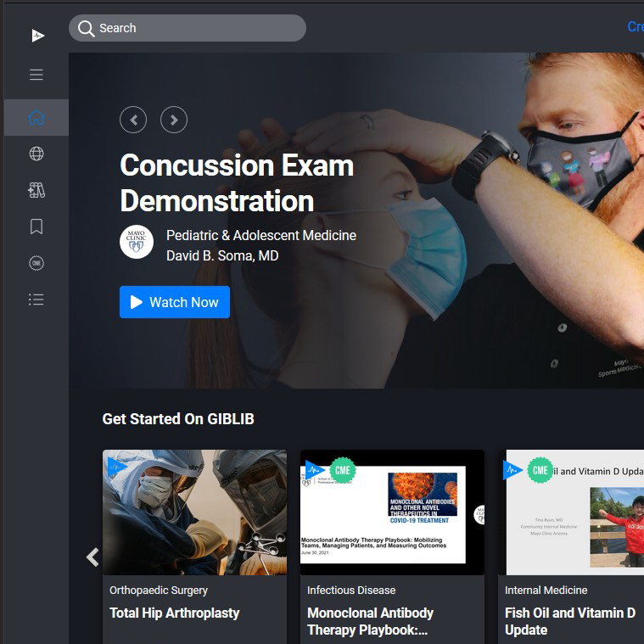Click Infectious Disease category label
This screenshot has width=644, height=644.
click(351, 591)
